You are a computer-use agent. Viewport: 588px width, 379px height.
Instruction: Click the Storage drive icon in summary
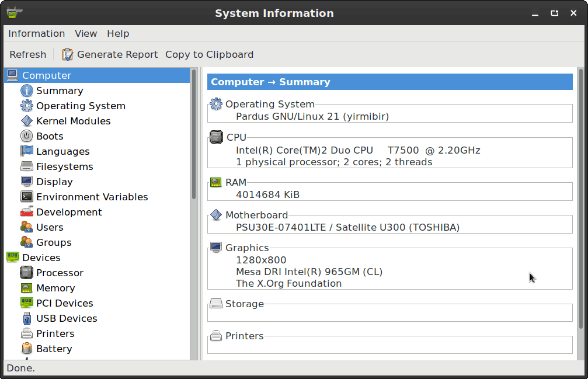pyautogui.click(x=215, y=304)
